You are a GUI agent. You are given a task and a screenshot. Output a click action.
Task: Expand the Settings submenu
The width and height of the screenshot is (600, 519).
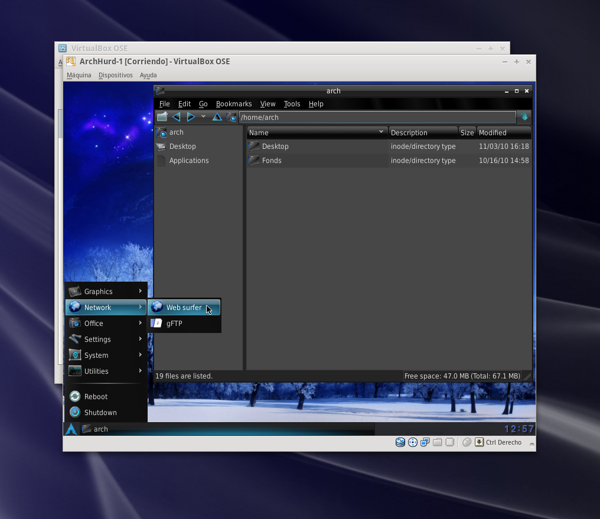tap(106, 339)
